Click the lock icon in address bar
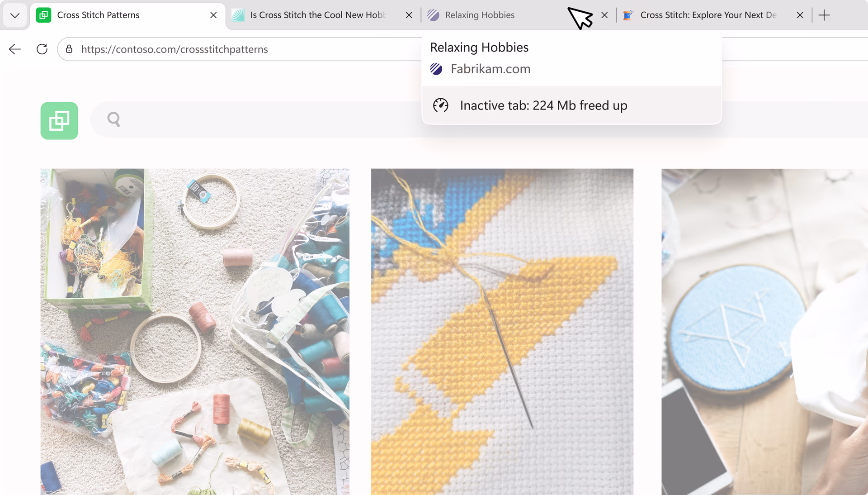868x495 pixels. point(69,49)
